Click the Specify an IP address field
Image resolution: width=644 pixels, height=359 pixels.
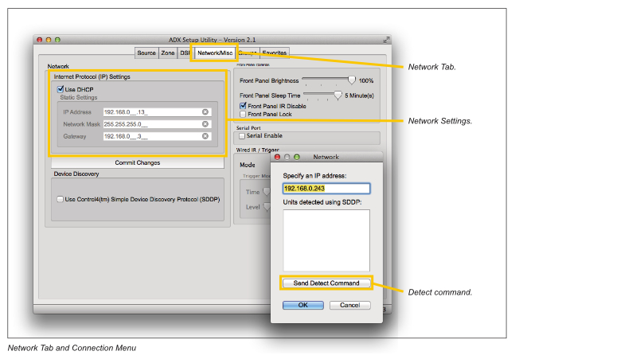pos(326,189)
